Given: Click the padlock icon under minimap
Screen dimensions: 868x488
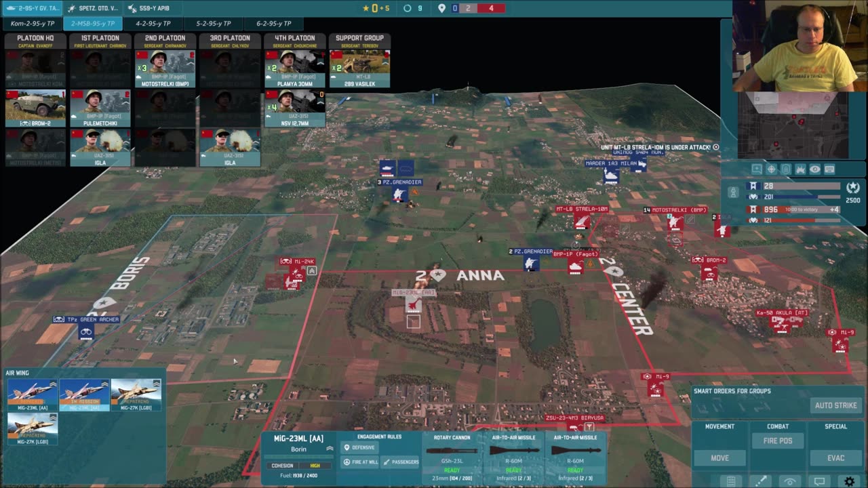Looking at the screenshot, I should click(786, 169).
